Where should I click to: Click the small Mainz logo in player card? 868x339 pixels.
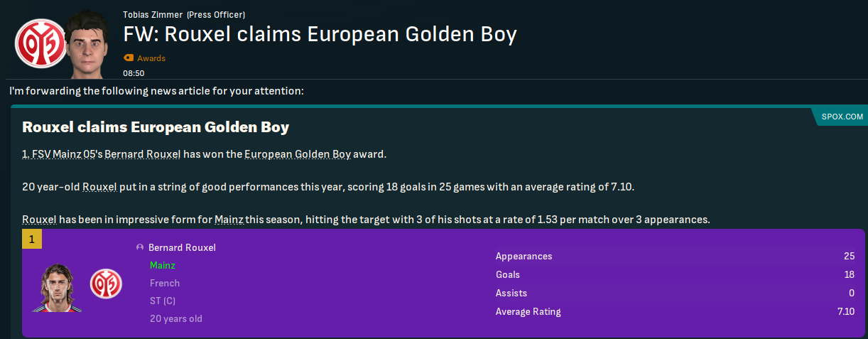click(x=106, y=284)
